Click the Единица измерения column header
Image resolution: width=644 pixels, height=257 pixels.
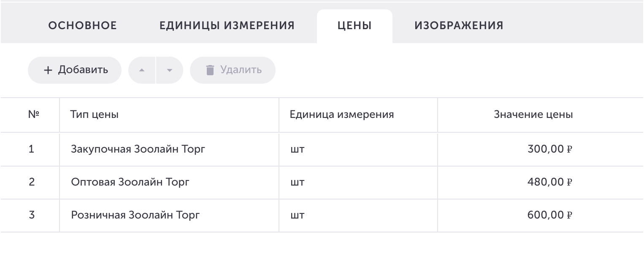pyautogui.click(x=342, y=115)
